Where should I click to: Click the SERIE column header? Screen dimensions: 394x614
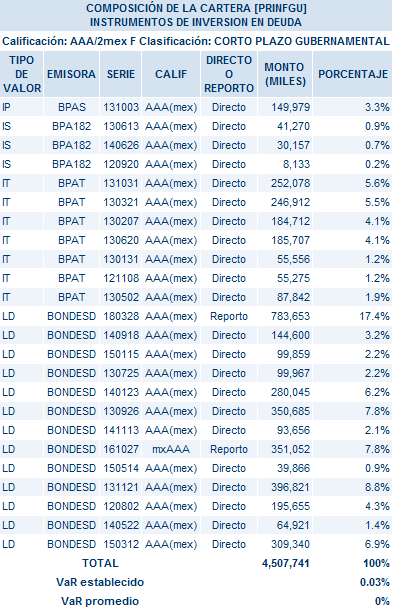pos(121,74)
